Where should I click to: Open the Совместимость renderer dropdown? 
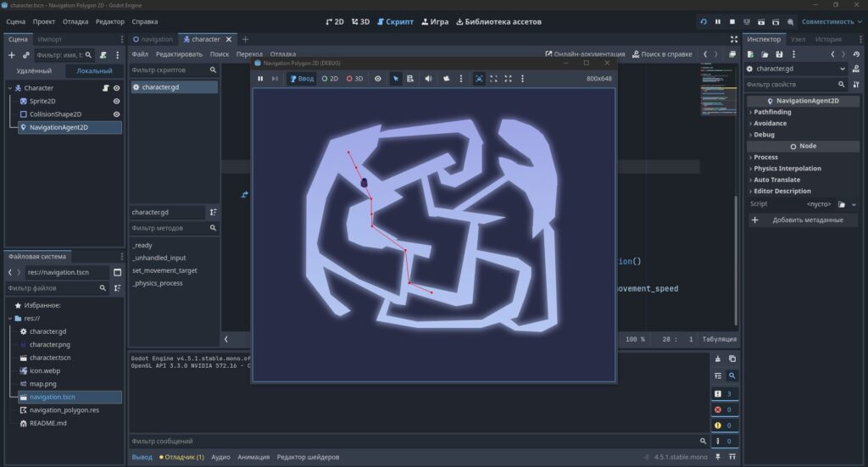point(832,21)
